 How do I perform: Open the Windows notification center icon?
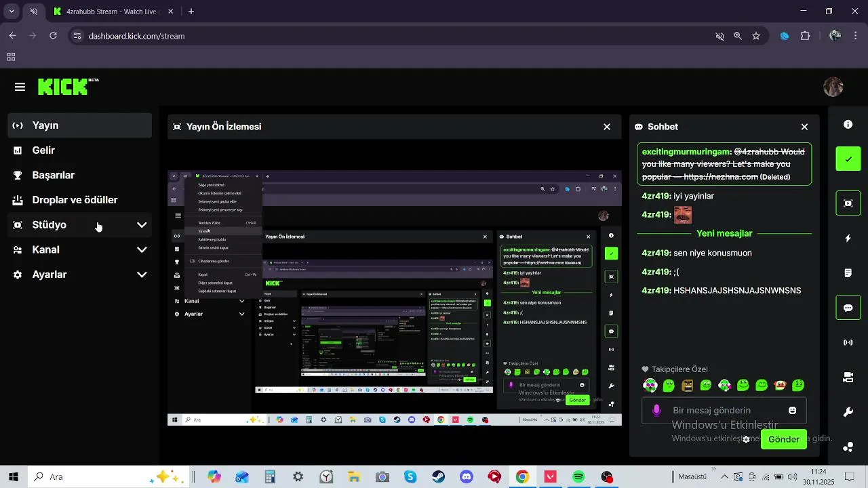[x=849, y=476]
